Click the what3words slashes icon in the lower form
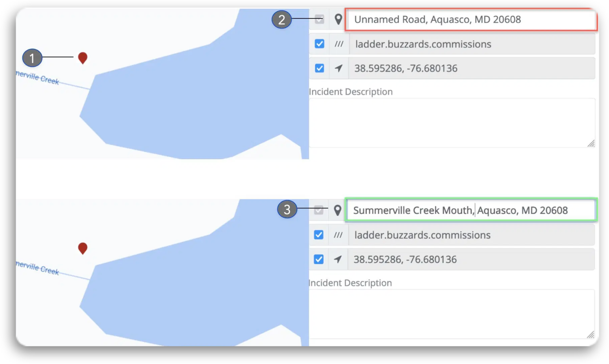This screenshot has width=609, height=364. pos(338,235)
